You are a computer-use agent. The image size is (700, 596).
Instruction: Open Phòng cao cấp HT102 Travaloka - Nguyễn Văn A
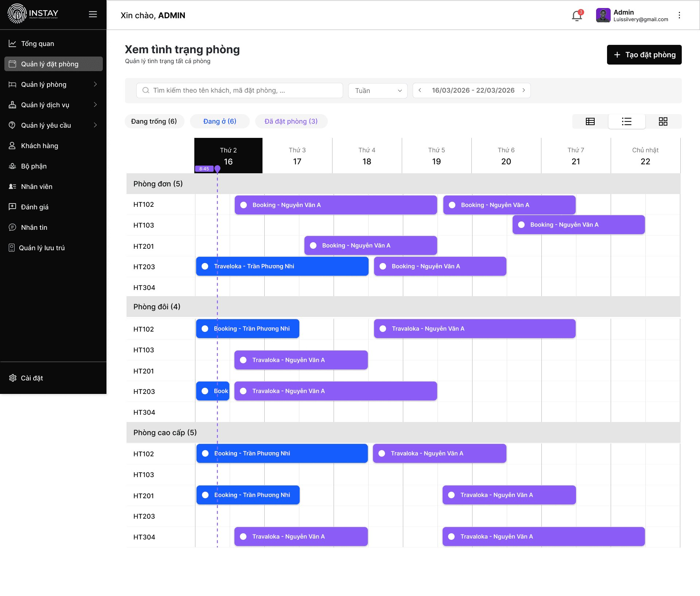440,453
